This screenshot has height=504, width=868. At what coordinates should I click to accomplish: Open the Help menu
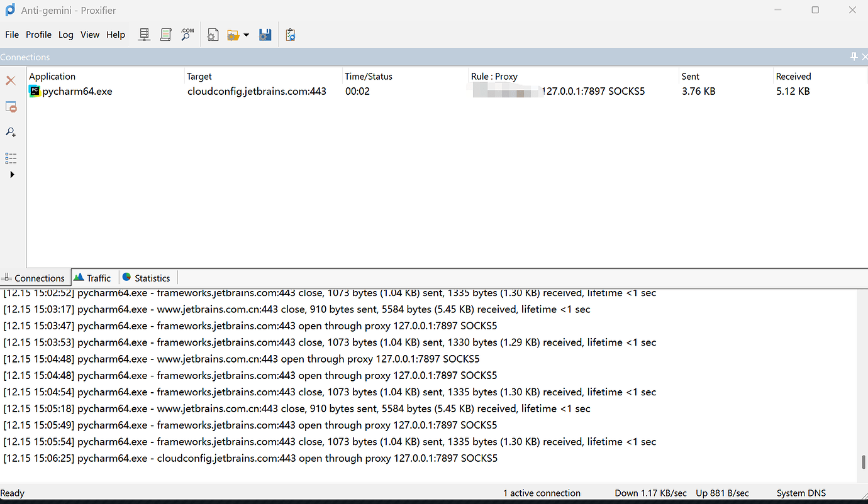pos(116,35)
